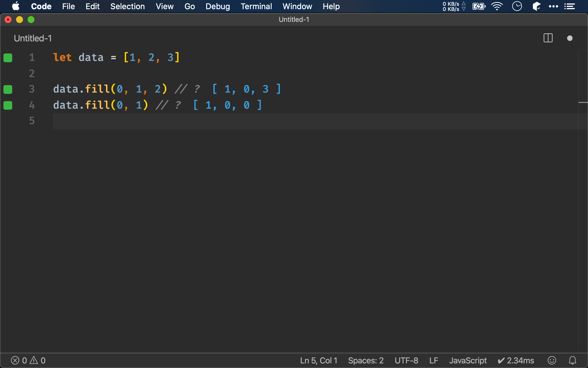Click the ordered list icon in status bar
Viewport: 588px width, 368px height.
tap(571, 6)
